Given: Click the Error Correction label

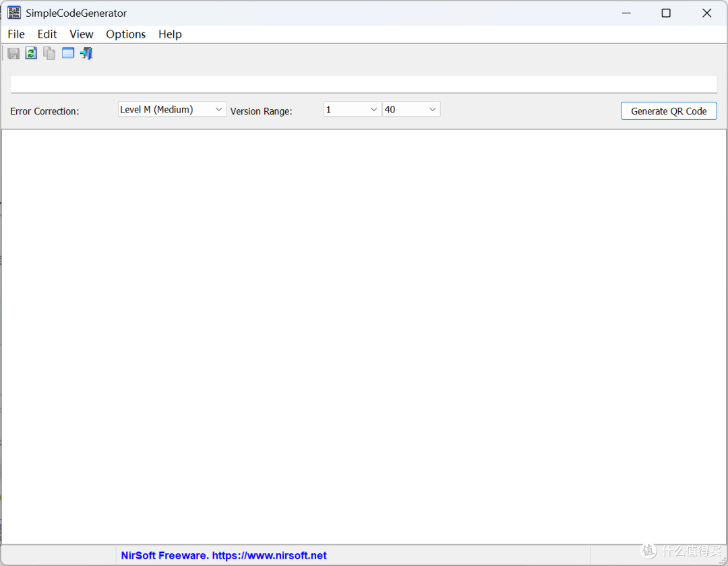Looking at the screenshot, I should pos(44,111).
